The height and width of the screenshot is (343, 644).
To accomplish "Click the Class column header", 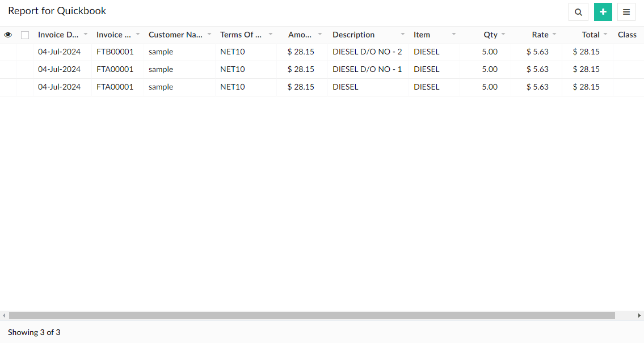I will pyautogui.click(x=627, y=35).
